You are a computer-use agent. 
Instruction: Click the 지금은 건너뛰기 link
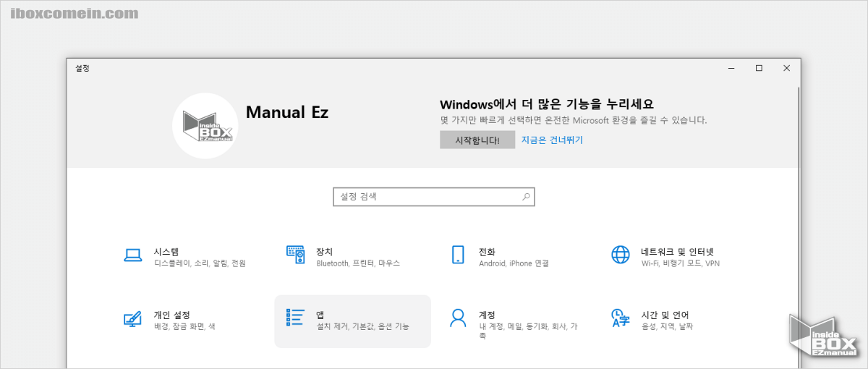[552, 140]
